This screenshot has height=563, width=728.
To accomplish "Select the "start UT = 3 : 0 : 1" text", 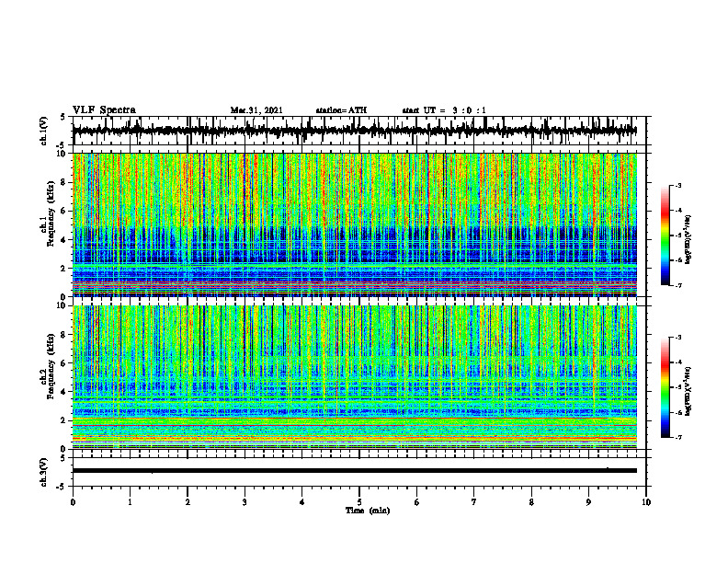I will [444, 110].
